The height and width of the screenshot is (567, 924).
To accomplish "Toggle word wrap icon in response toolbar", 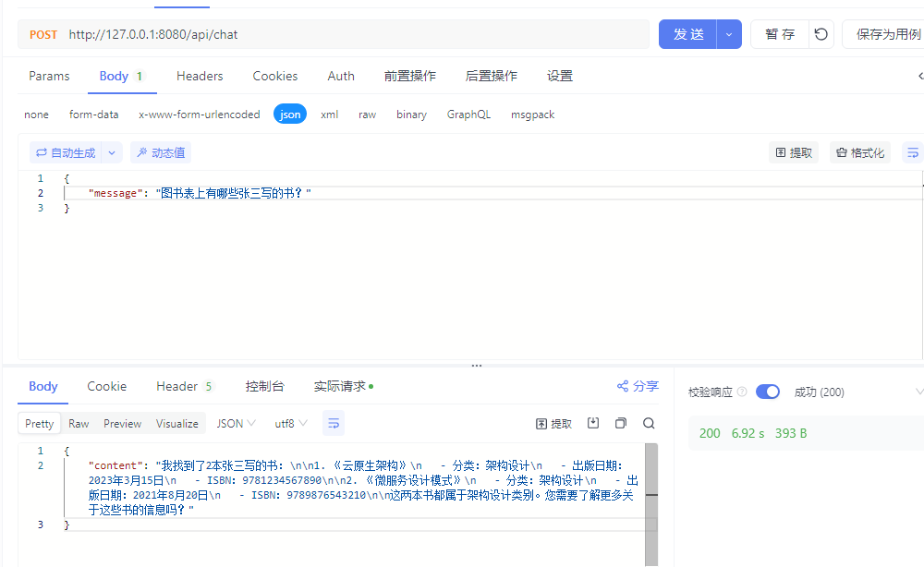I will coord(334,423).
